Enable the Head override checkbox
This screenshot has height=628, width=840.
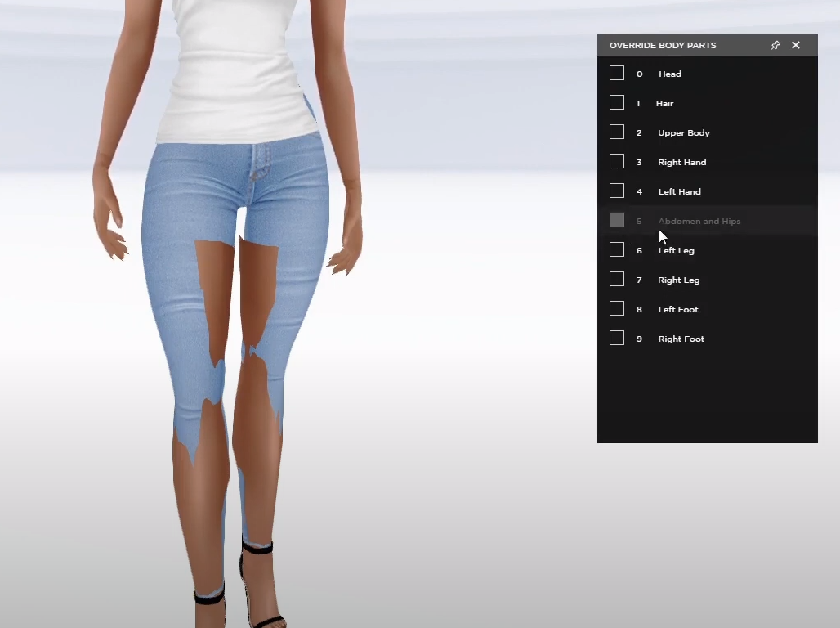(617, 73)
